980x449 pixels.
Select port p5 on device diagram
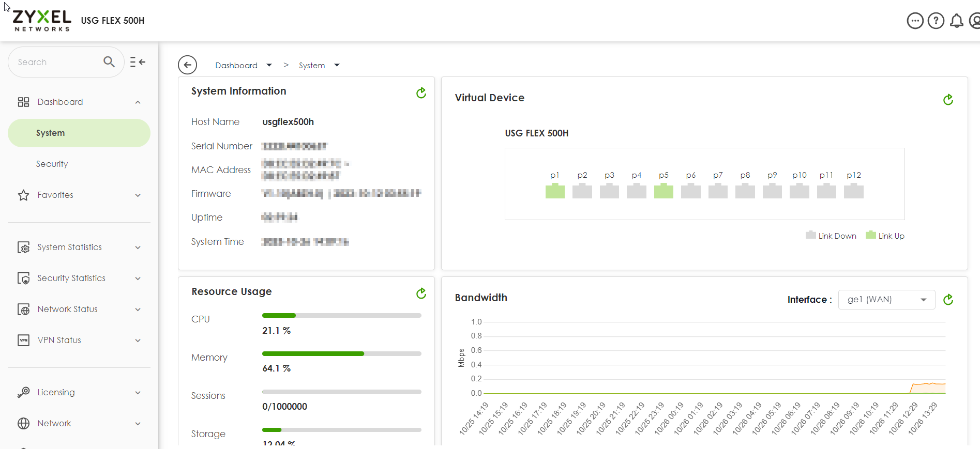tap(664, 191)
